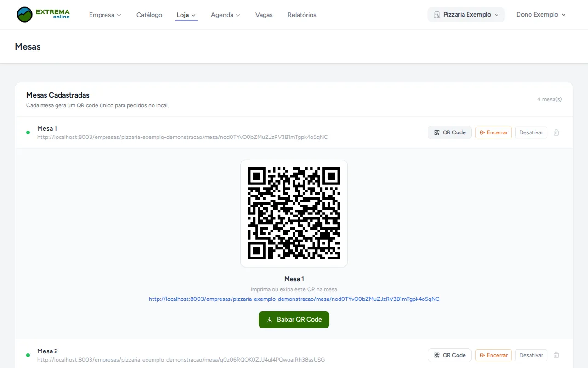Click the Mesa 1 row title
Viewport: 588px width, 368px height.
click(x=47, y=128)
